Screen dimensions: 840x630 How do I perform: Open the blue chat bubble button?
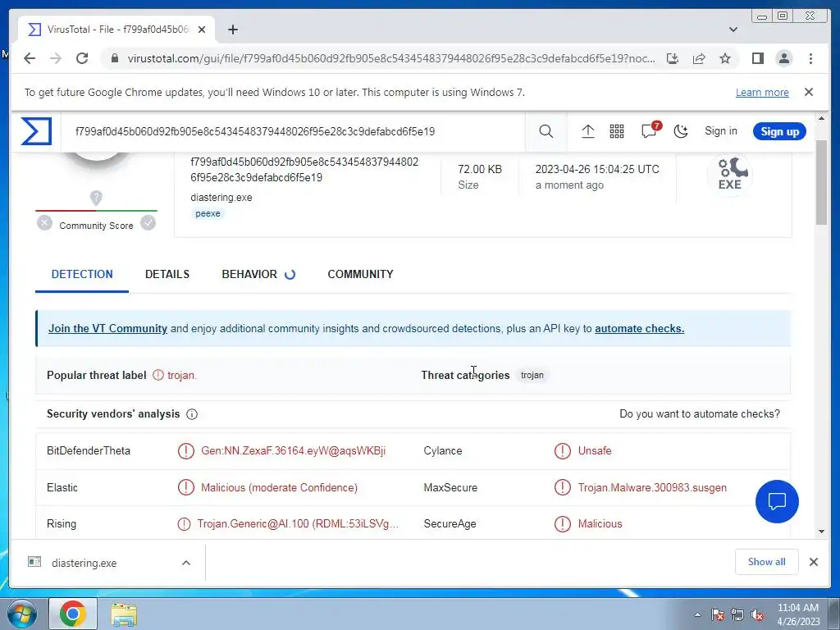(x=777, y=501)
